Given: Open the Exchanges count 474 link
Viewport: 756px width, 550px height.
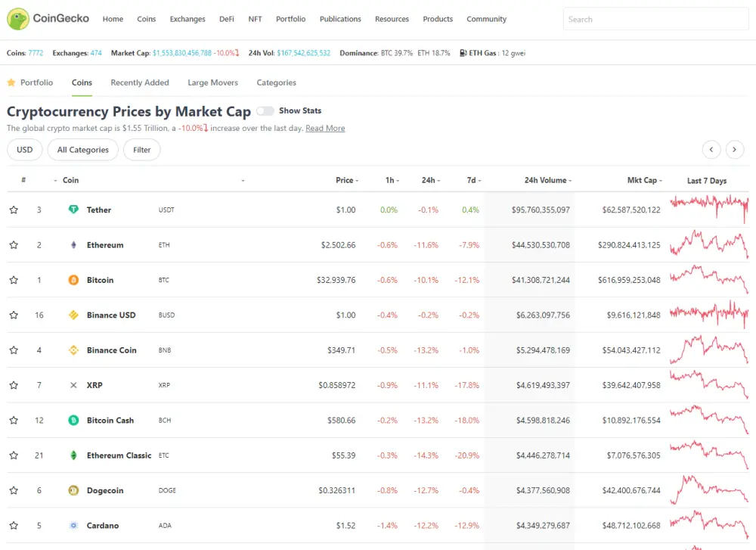Looking at the screenshot, I should tap(96, 53).
